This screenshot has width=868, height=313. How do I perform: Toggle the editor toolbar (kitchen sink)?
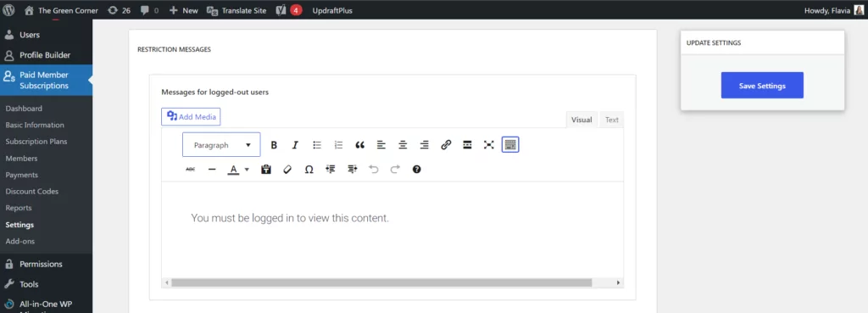tap(510, 144)
